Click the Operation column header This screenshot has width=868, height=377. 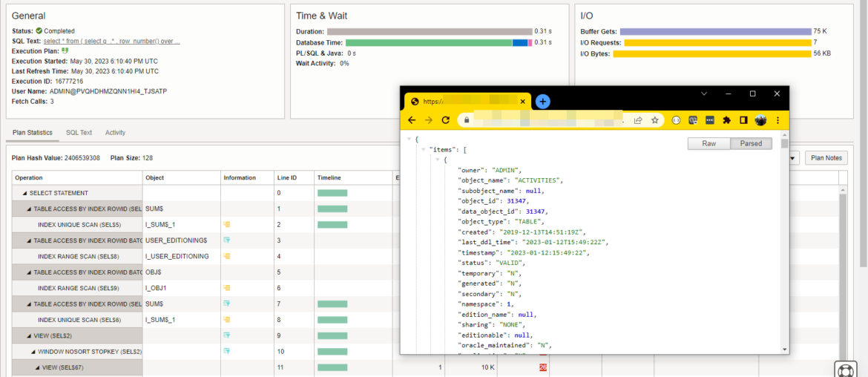click(77, 178)
